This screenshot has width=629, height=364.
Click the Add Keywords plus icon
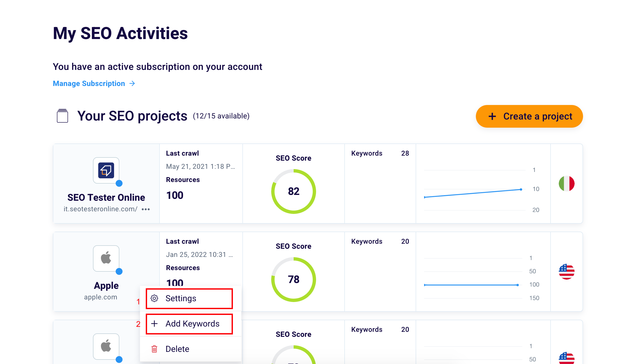click(155, 323)
